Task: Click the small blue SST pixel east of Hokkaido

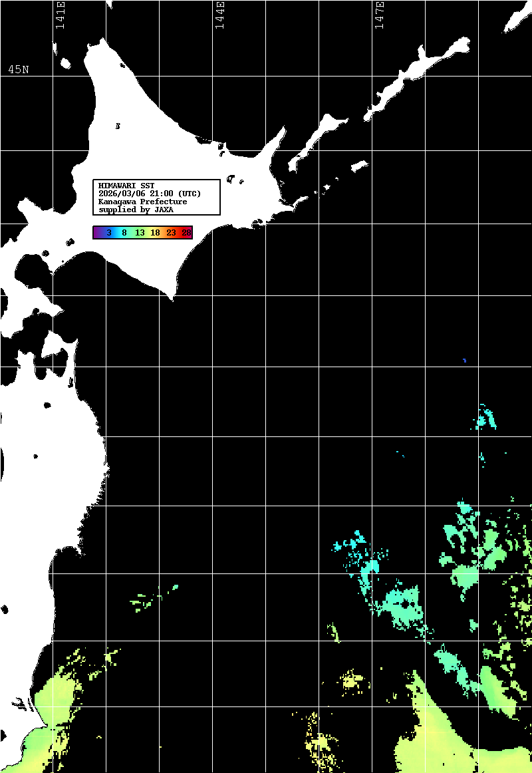Action: (464, 361)
